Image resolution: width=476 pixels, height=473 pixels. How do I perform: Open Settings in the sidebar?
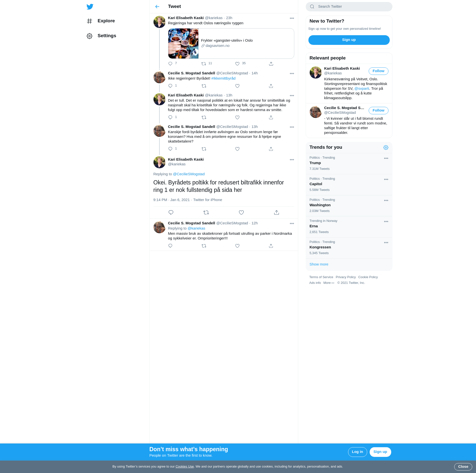pyautogui.click(x=107, y=36)
